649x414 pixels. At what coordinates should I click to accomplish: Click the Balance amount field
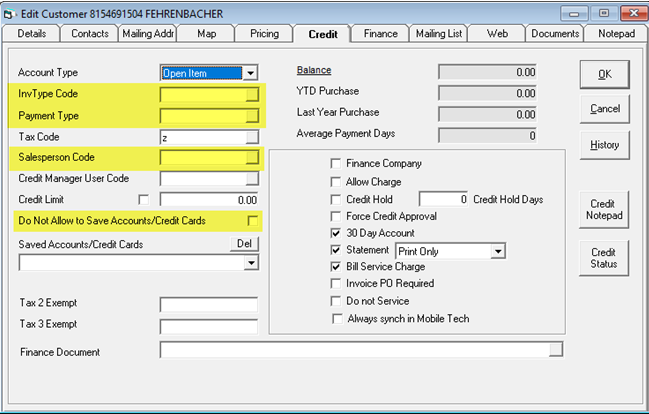[x=488, y=72]
